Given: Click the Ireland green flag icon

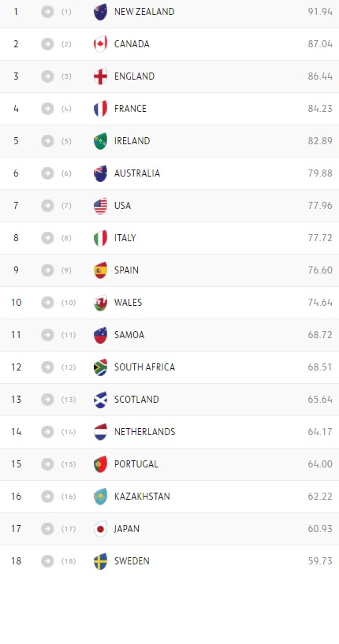Looking at the screenshot, I should (x=100, y=141).
